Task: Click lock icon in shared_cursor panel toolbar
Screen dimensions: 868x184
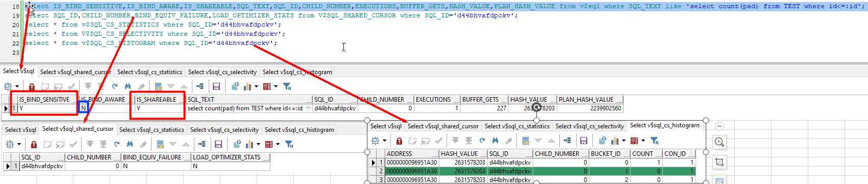Action: 34,144
